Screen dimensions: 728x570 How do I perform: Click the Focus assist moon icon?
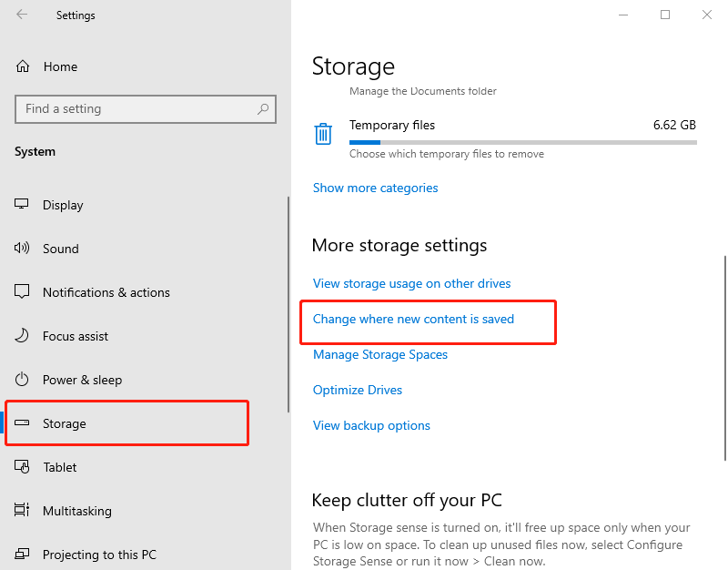[x=23, y=336]
